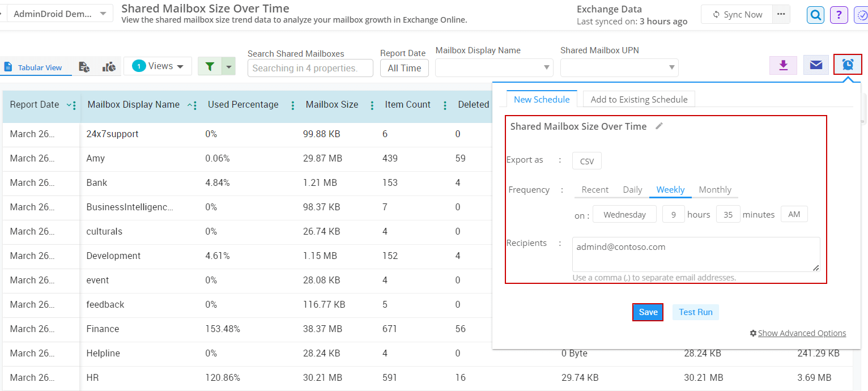Click the Recipients email address field
Viewport: 868px width, 391px height.
pyautogui.click(x=696, y=254)
